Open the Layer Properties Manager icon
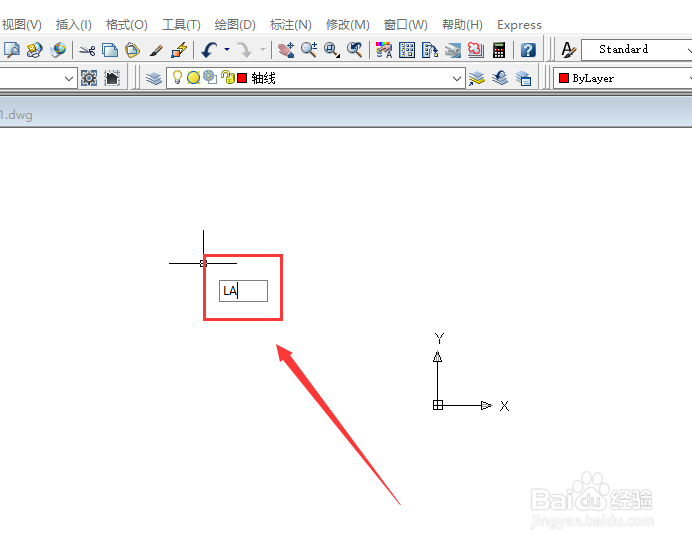 pyautogui.click(x=154, y=79)
